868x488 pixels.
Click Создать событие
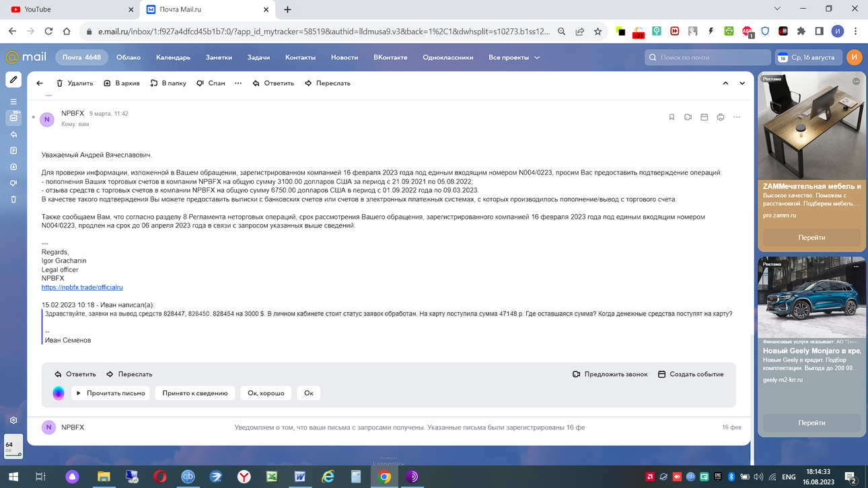(x=690, y=374)
